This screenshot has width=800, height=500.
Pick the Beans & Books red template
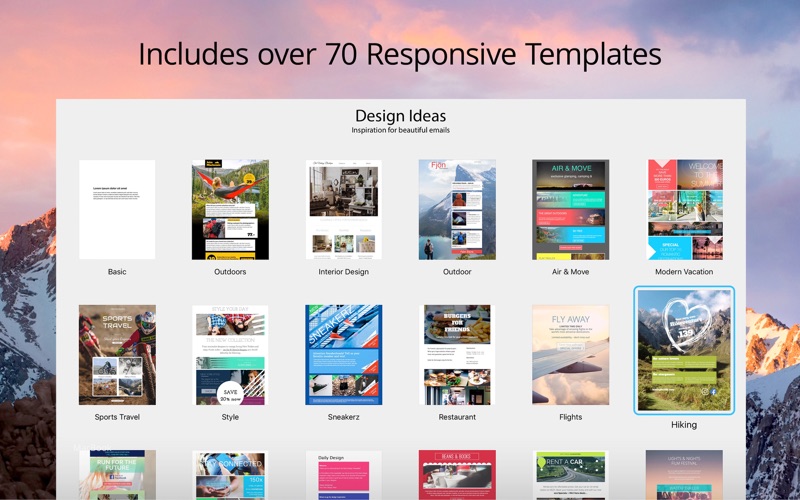click(x=457, y=475)
